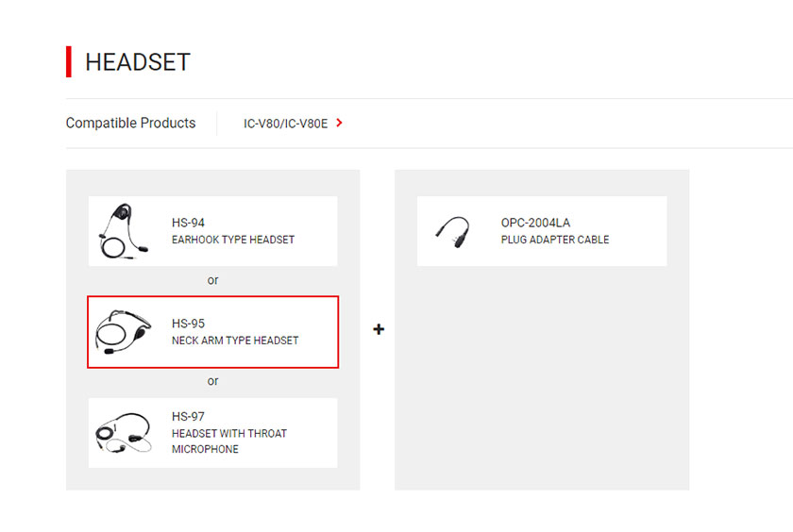
Task: Select the HS-95 product title
Action: (x=188, y=324)
